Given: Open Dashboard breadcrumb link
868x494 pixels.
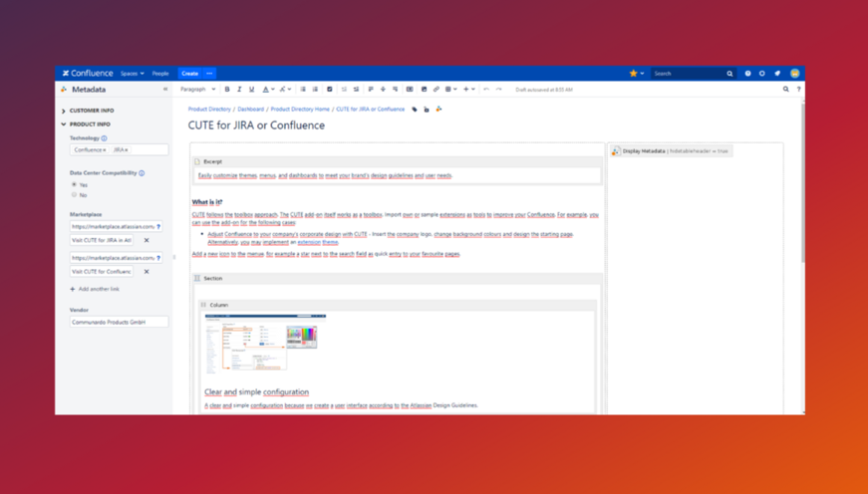Looking at the screenshot, I should (251, 110).
